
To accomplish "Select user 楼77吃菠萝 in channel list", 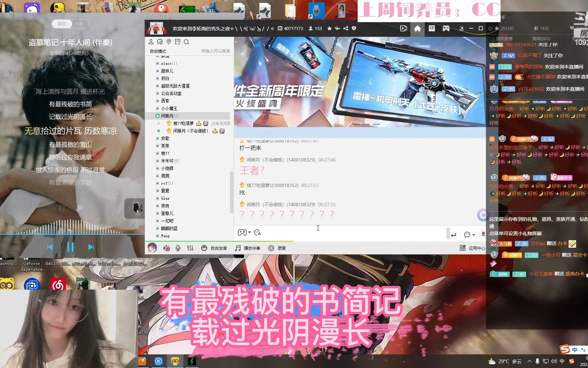I will 183,123.
